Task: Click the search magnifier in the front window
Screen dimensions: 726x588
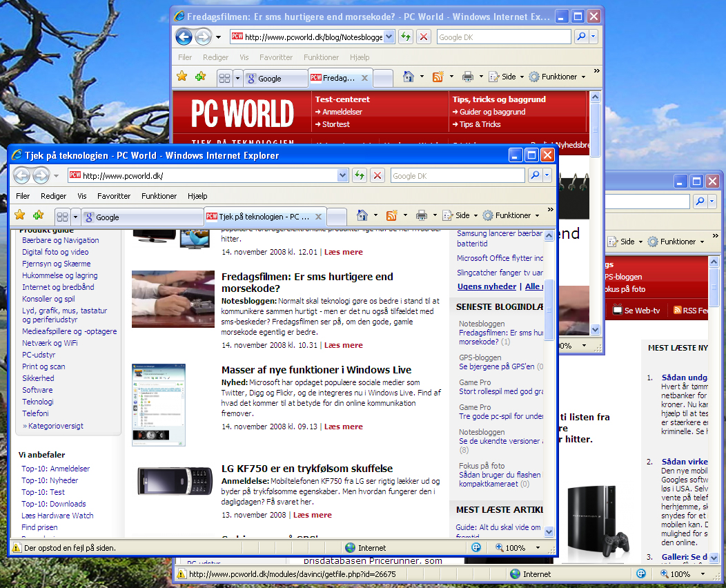Action: (535, 176)
